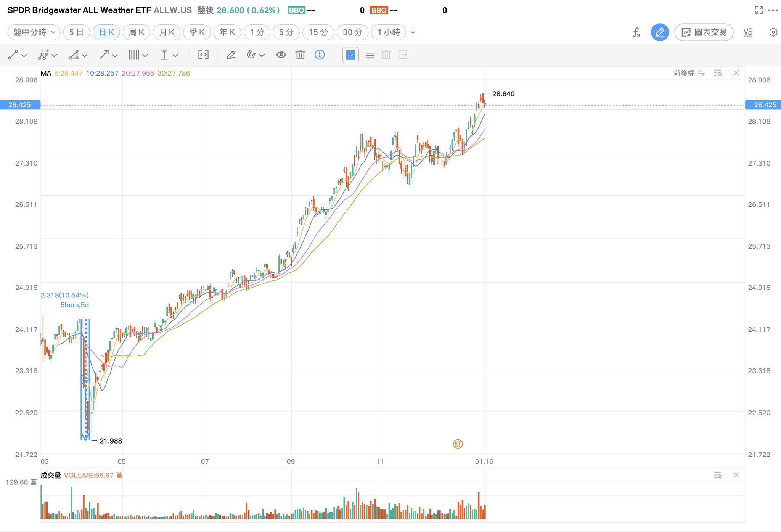Open the hexagon chart settings icon
781x532 pixels.
(773, 32)
